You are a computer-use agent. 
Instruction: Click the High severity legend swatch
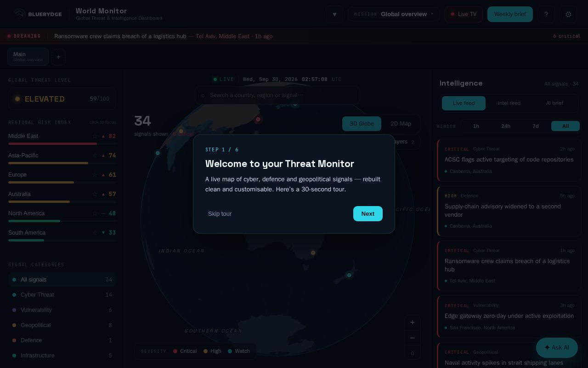[206, 351]
